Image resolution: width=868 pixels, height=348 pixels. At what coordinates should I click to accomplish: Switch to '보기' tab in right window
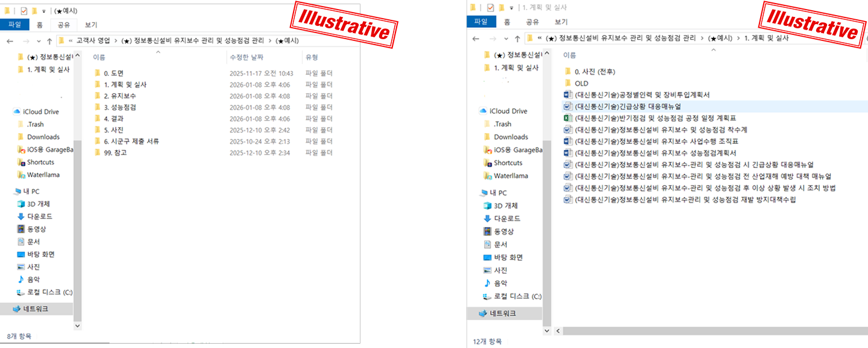[x=561, y=22]
